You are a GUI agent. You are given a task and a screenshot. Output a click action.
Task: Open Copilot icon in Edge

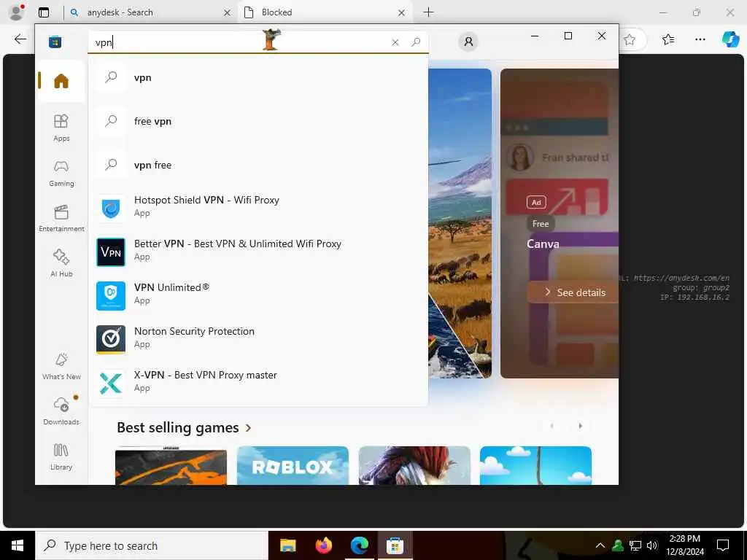730,39
